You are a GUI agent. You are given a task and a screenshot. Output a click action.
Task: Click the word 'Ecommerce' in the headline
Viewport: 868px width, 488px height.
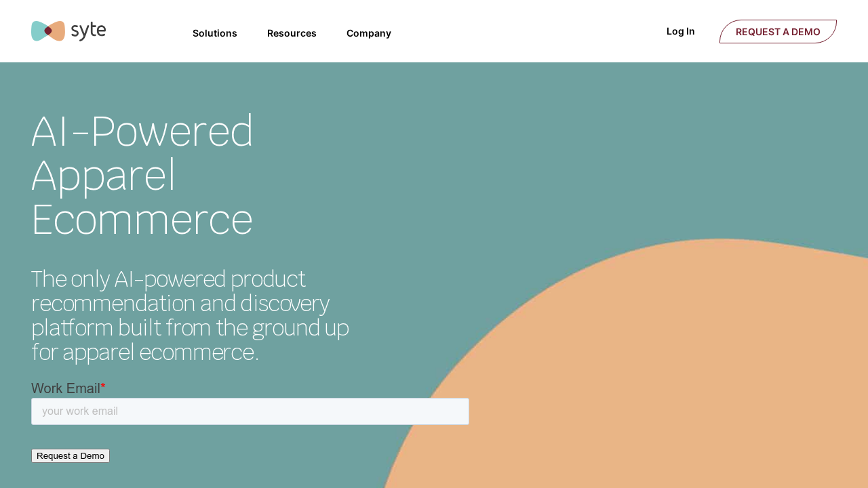pyautogui.click(x=142, y=220)
